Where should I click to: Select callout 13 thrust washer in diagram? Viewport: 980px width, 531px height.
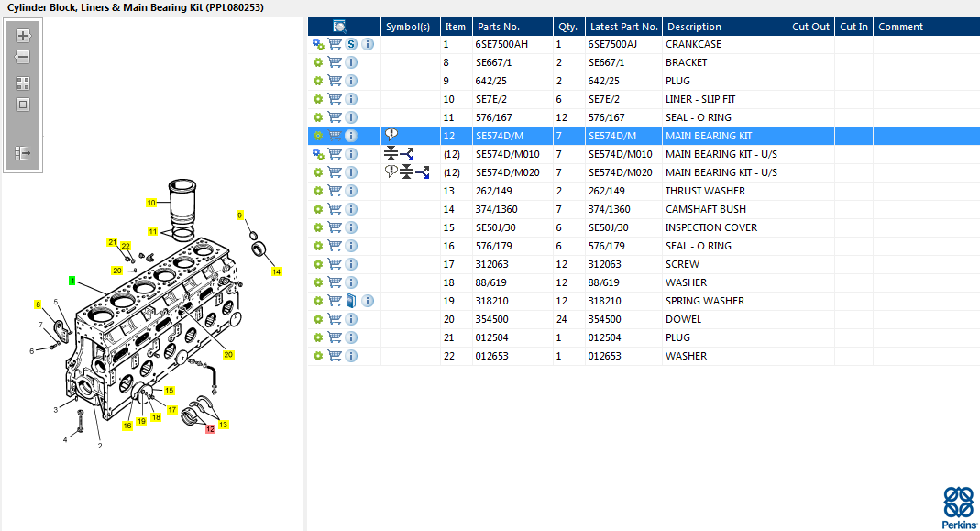click(x=223, y=425)
